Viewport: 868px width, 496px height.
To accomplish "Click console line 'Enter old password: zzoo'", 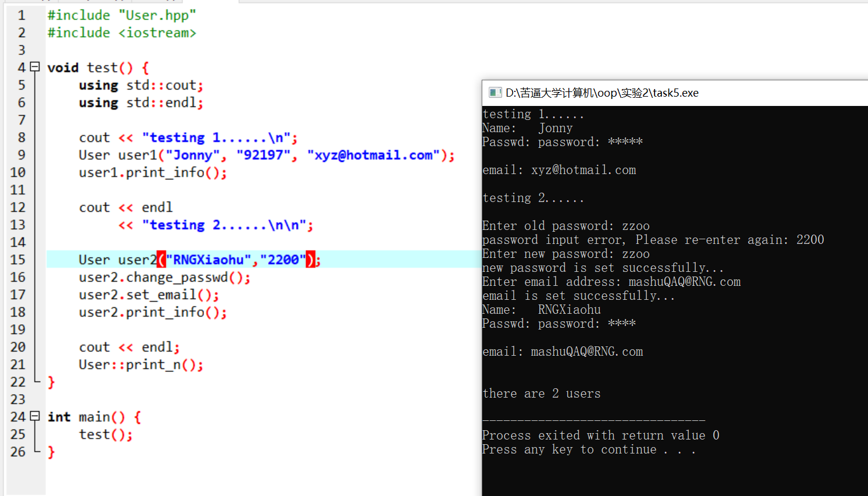I will click(x=566, y=226).
